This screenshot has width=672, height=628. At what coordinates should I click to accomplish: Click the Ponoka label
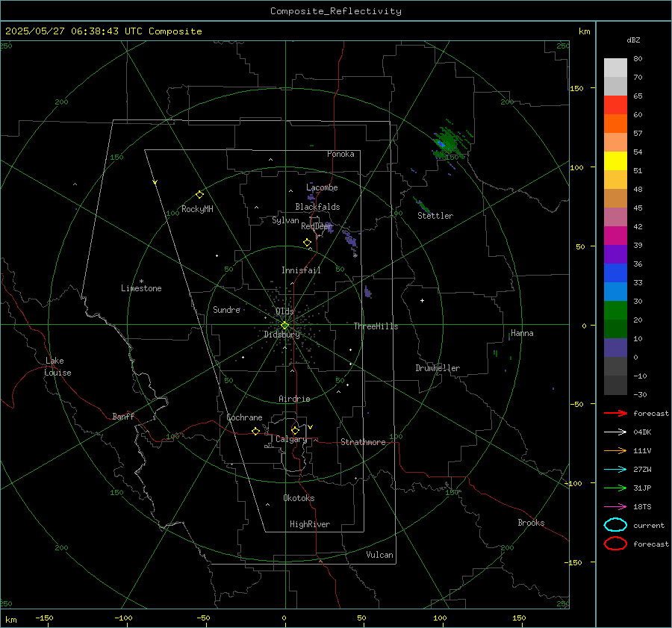point(340,154)
